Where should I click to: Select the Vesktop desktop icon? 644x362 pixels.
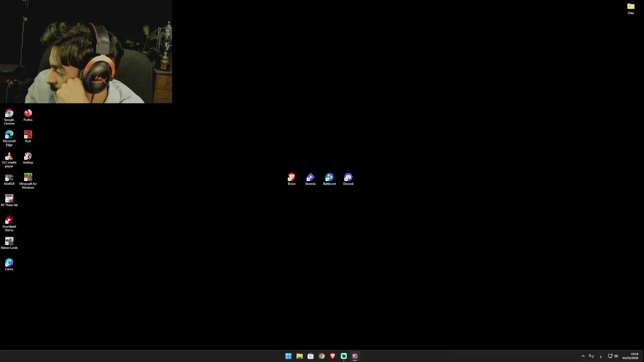[x=28, y=158]
